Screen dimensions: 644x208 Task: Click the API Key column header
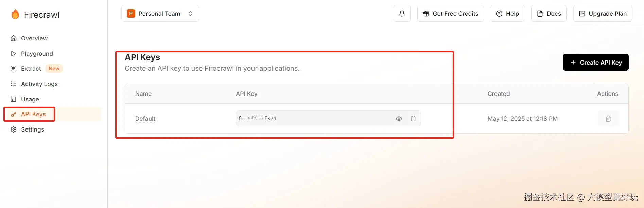247,94
